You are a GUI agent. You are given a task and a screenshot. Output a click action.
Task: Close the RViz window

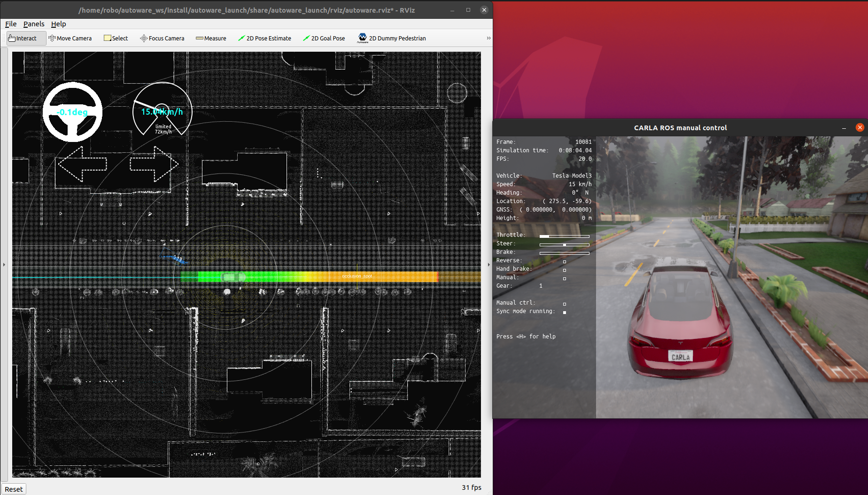[x=484, y=10]
